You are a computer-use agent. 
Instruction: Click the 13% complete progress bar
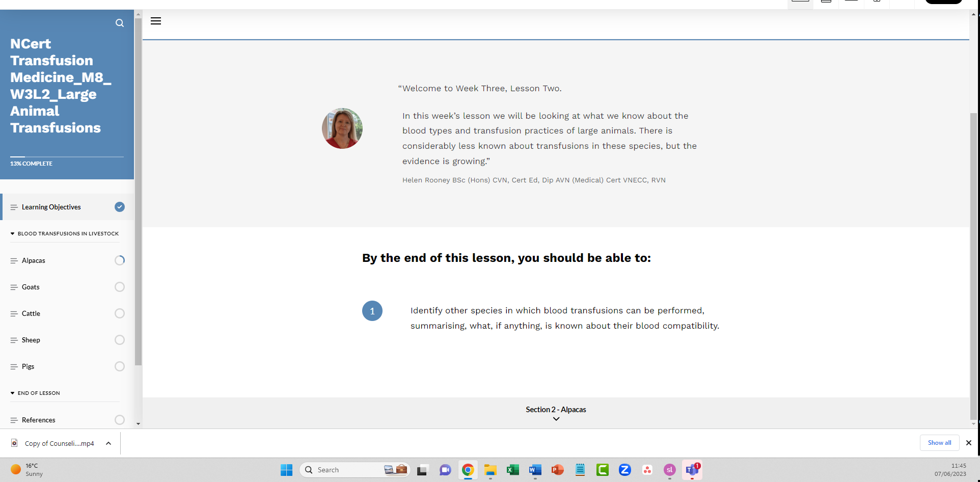(67, 157)
